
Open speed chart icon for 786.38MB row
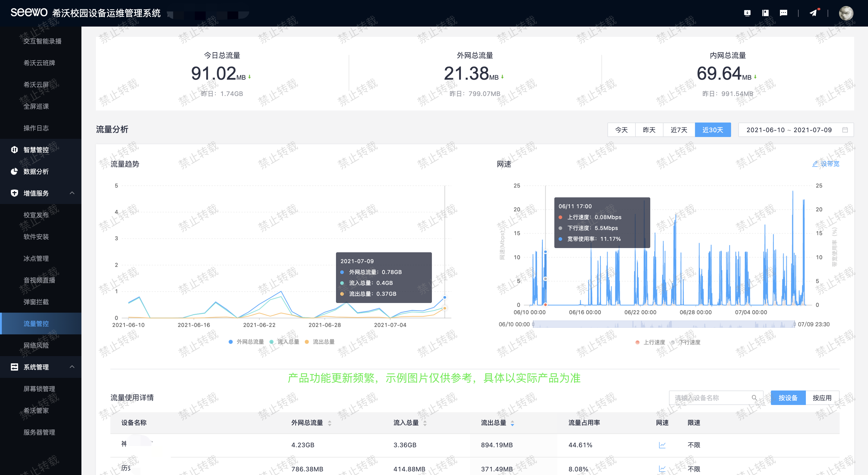coord(662,469)
